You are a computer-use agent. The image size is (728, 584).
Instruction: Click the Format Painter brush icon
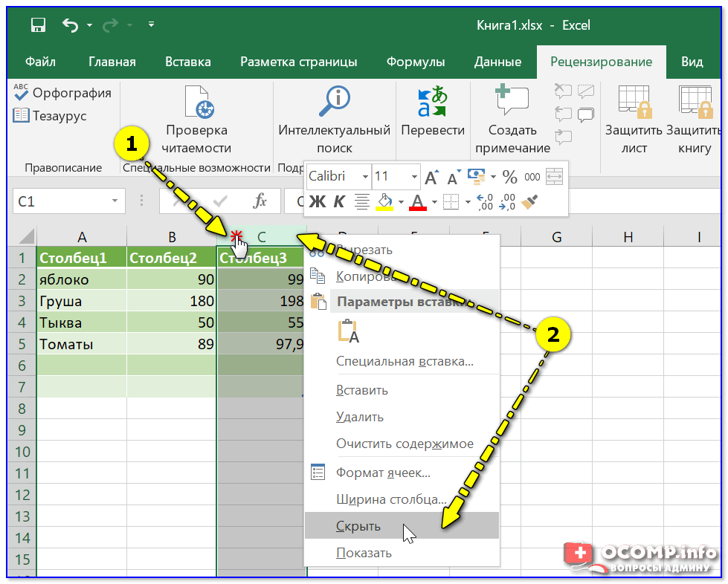(530, 201)
